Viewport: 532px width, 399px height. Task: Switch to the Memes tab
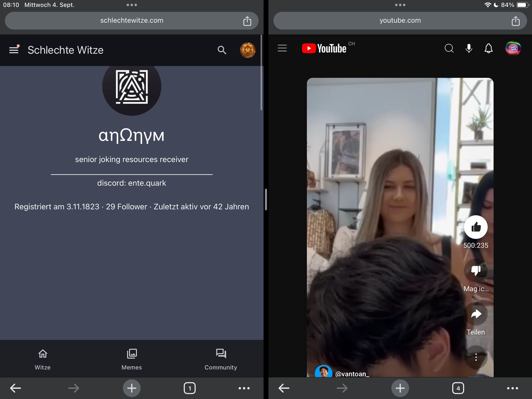132,359
